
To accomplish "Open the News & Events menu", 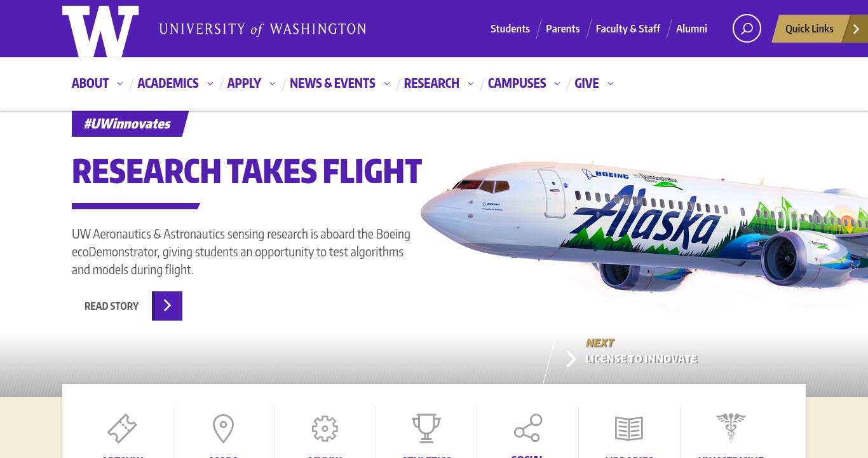I will click(332, 83).
